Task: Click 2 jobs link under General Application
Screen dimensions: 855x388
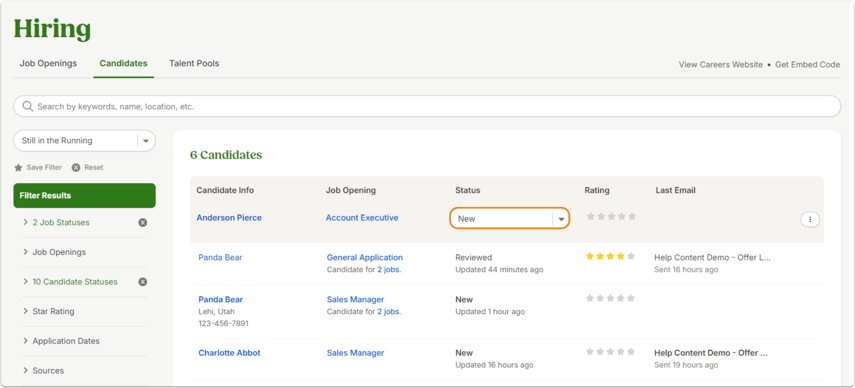Action: 389,269
